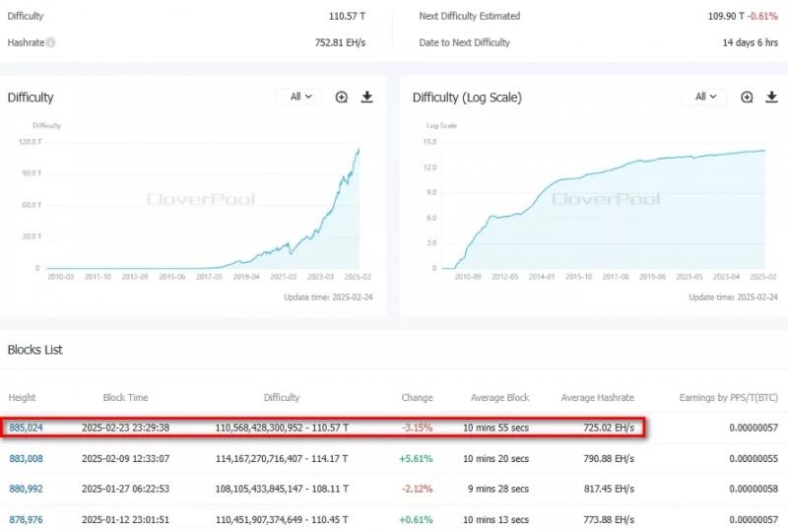Click difficulty 110,568,428,300,952 - 110.57 T
This screenshot has width=788, height=532.
pyautogui.click(x=282, y=428)
